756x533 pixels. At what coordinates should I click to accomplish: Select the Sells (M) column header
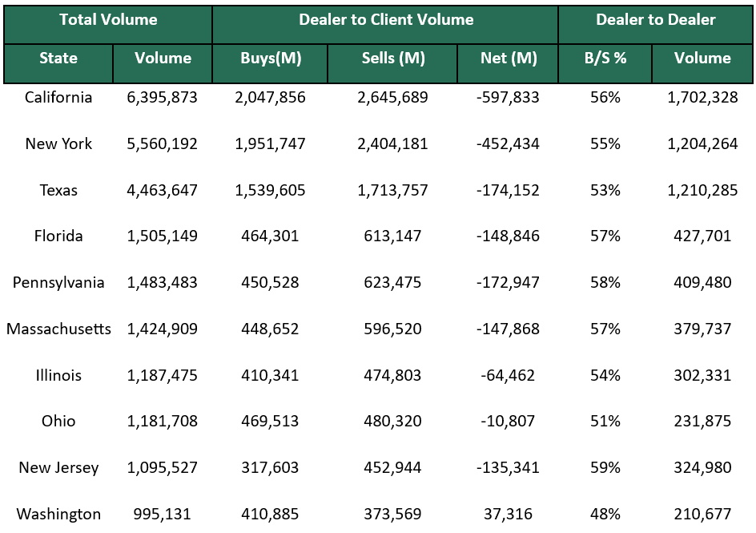click(392, 59)
